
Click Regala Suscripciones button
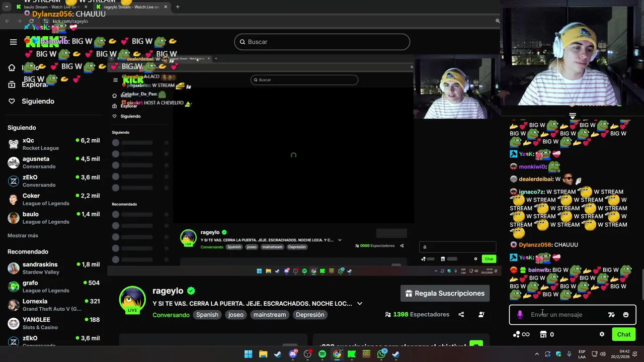[x=445, y=294]
